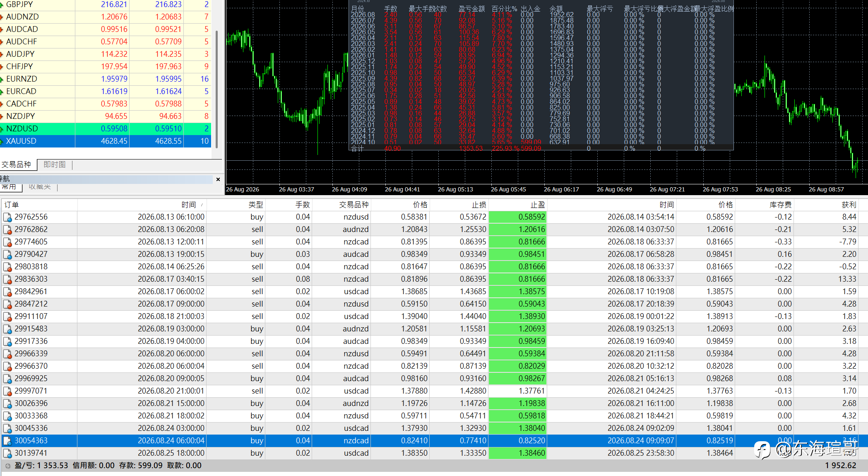The height and width of the screenshot is (476, 868).
Task: Select XAUUSD in the market watch list
Action: point(106,141)
